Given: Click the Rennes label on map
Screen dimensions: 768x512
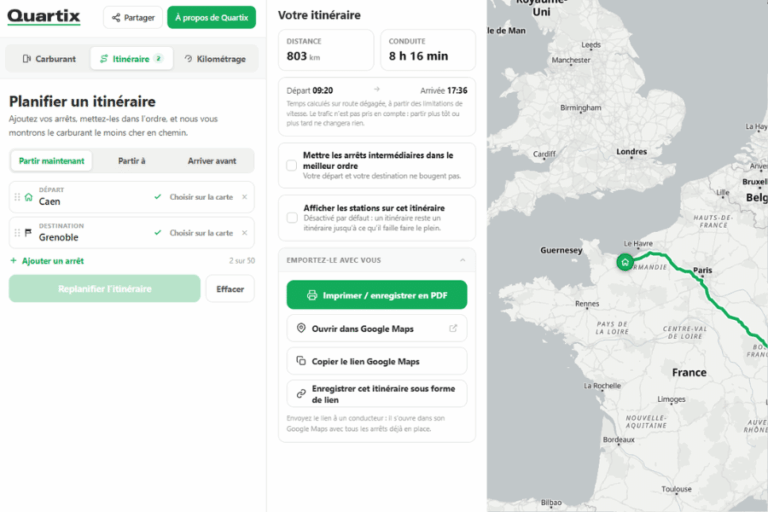Looking at the screenshot, I should click(x=587, y=303).
